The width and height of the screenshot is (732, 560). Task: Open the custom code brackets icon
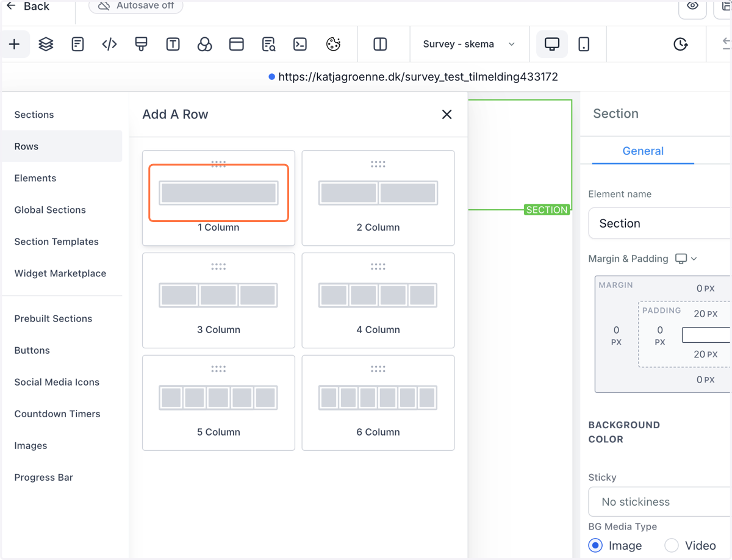pos(109,44)
